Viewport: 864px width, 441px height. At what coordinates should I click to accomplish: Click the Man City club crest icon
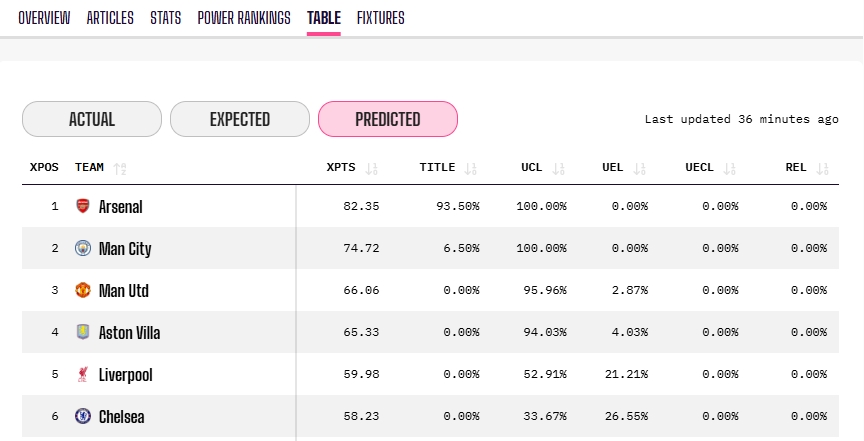coord(83,248)
